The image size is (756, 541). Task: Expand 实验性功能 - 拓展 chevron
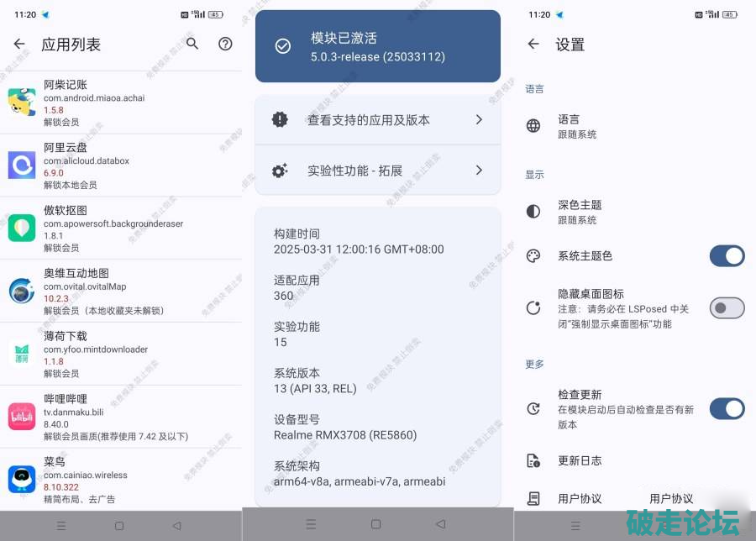coord(479,171)
